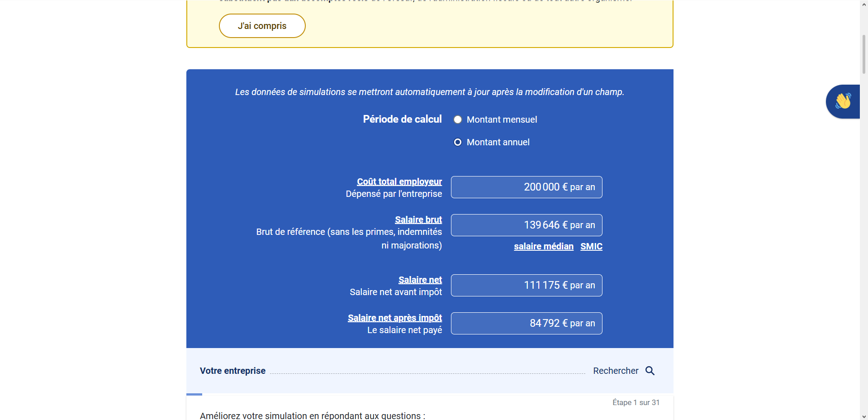Select Montant mensuel radio button
Image resolution: width=868 pixels, height=420 pixels.
click(x=458, y=119)
